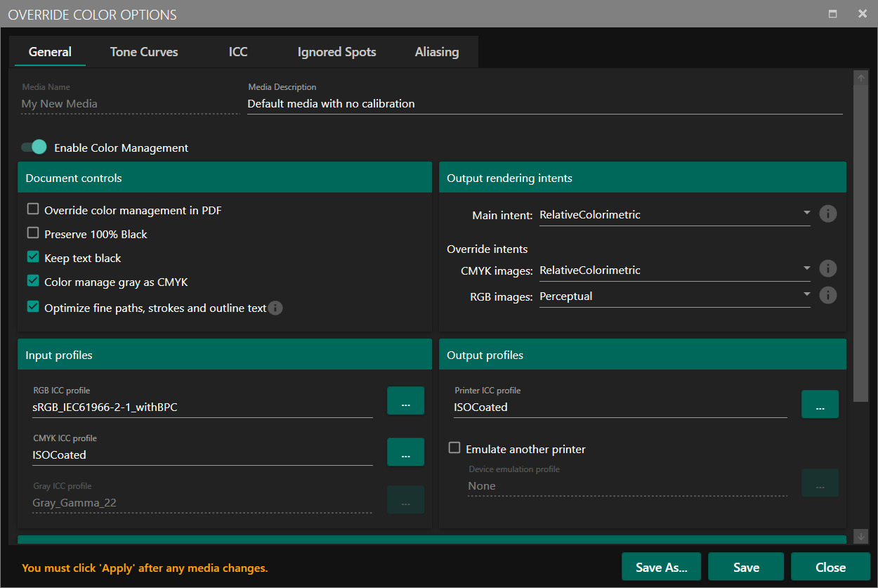This screenshot has height=588, width=878.
Task: Open the Ignored Spots tab
Action: (336, 52)
